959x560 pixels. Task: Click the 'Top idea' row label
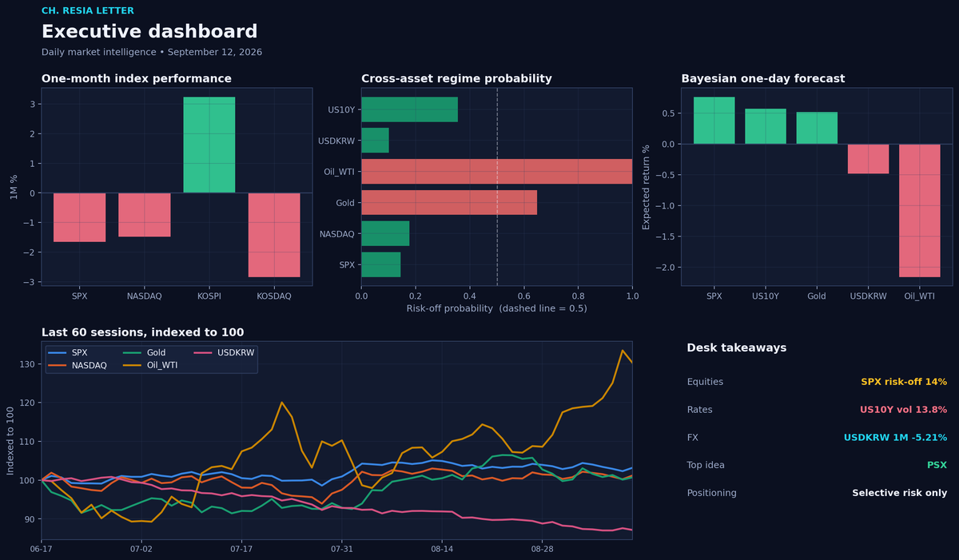click(706, 465)
